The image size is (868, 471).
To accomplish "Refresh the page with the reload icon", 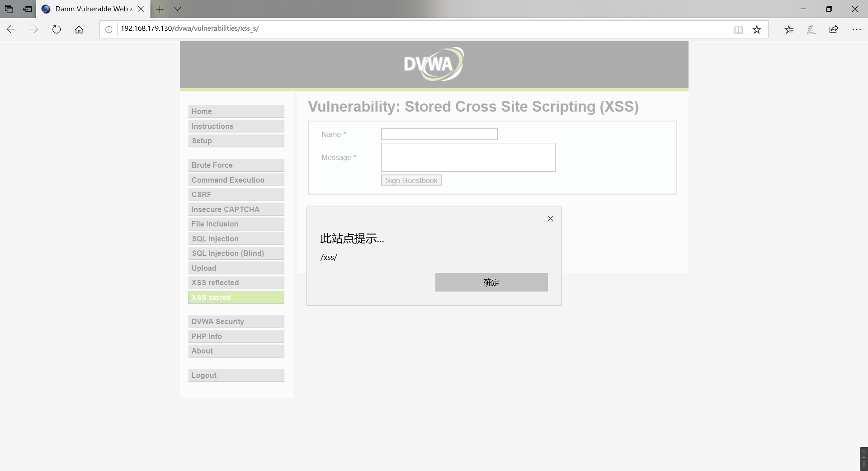I will click(57, 29).
